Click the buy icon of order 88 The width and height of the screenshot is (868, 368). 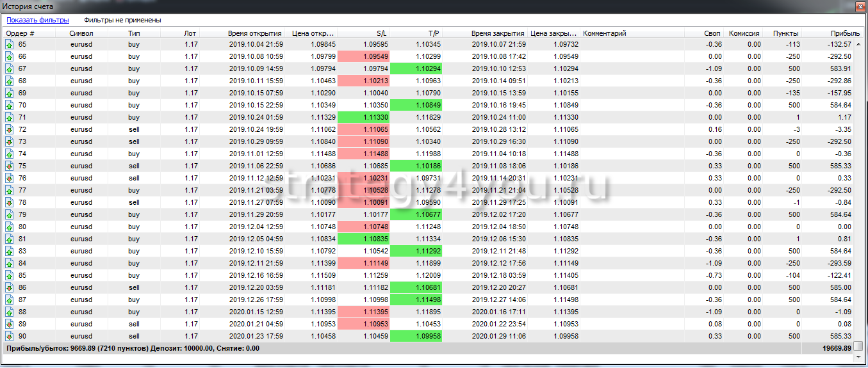pyautogui.click(x=9, y=312)
